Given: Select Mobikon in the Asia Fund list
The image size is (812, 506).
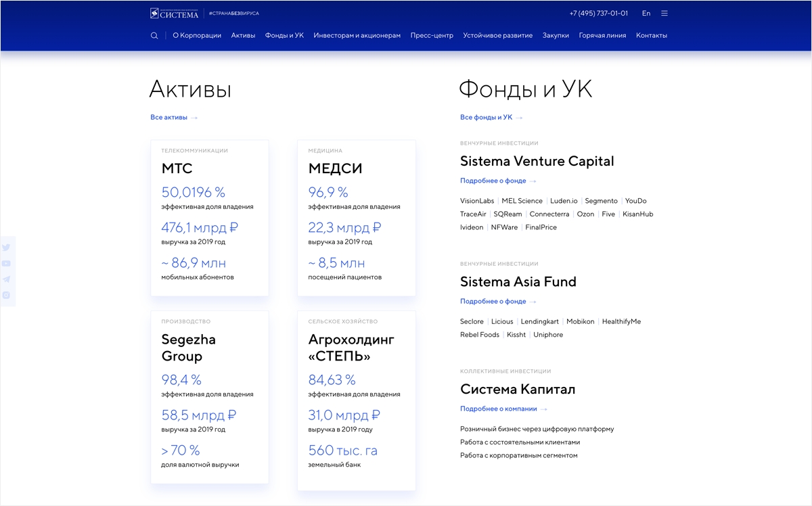Looking at the screenshot, I should tap(581, 322).
